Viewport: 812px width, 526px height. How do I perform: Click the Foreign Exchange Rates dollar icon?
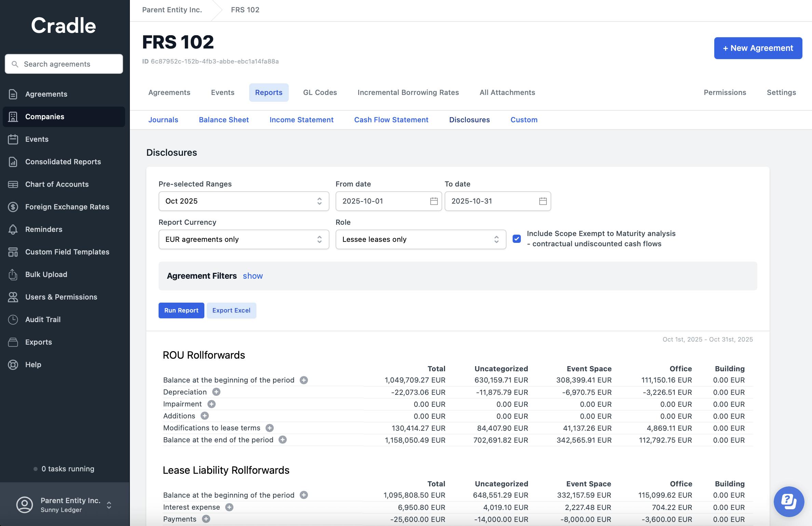[13, 207]
